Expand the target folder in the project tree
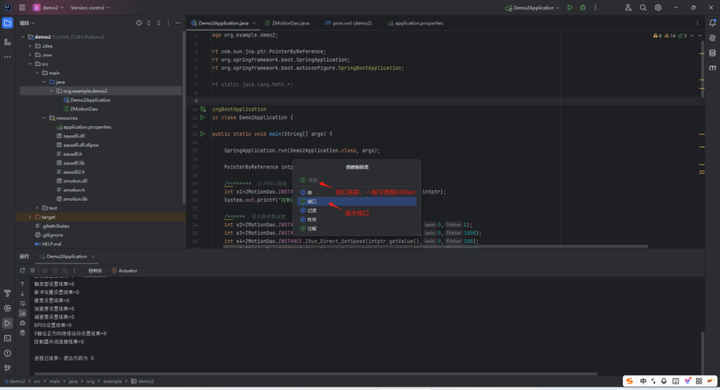720x390 pixels. click(31, 217)
